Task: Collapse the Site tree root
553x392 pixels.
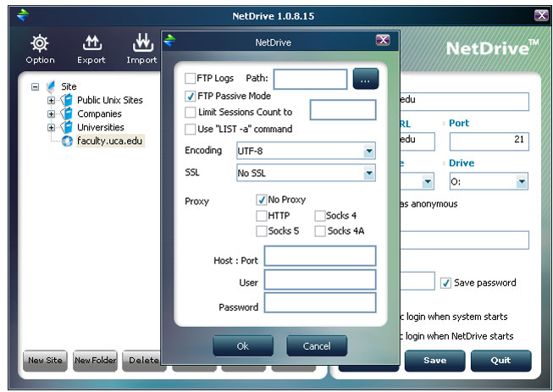Action: [x=35, y=86]
